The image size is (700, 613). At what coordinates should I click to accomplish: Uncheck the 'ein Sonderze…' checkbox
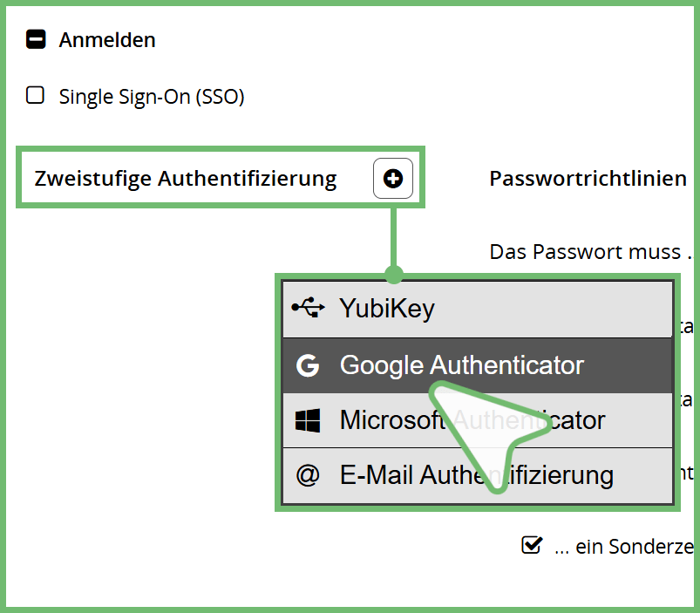click(x=531, y=546)
